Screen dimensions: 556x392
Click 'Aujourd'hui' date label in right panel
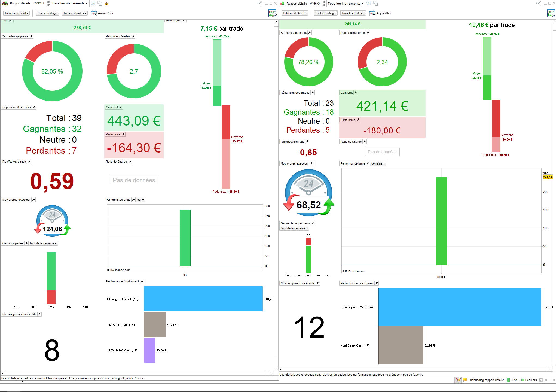tap(383, 13)
